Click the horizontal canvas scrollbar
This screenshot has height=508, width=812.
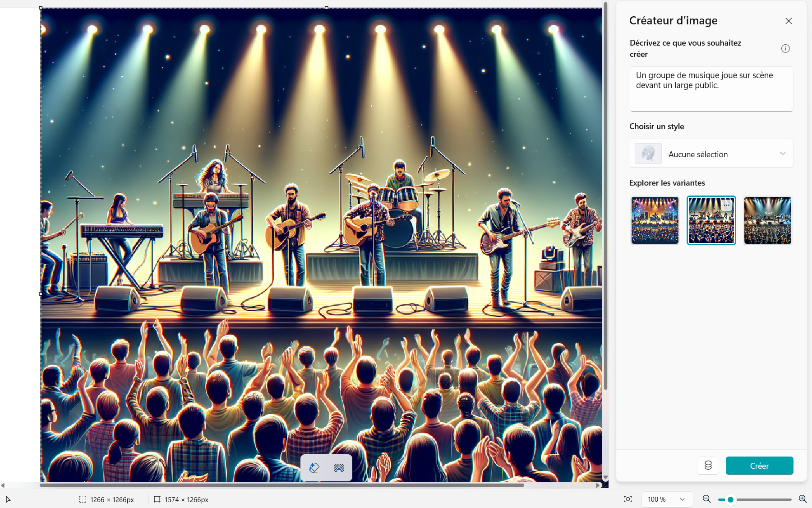pos(281,485)
